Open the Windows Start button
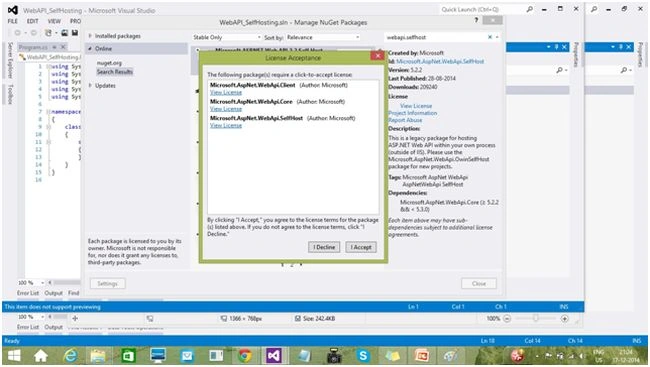 point(15,355)
